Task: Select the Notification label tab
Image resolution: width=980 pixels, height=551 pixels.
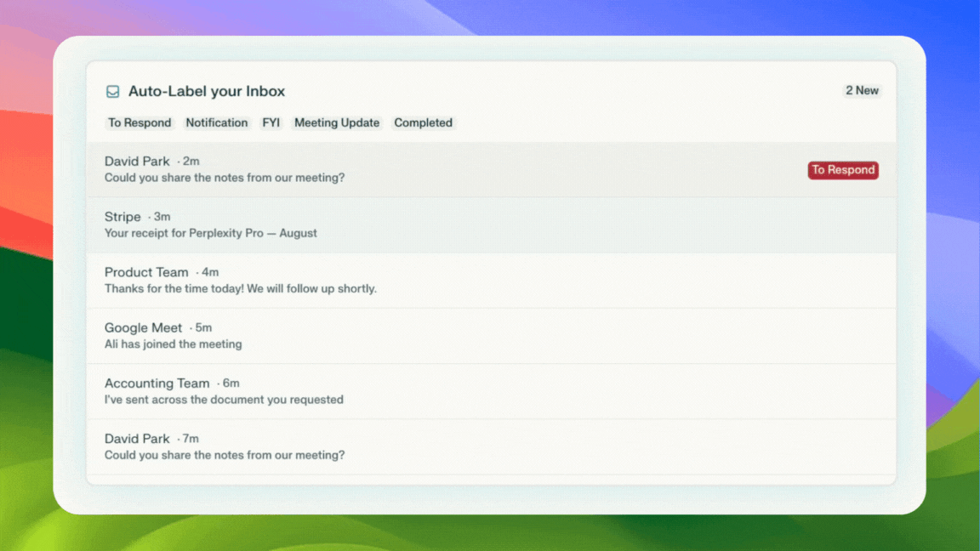Action: (x=216, y=123)
